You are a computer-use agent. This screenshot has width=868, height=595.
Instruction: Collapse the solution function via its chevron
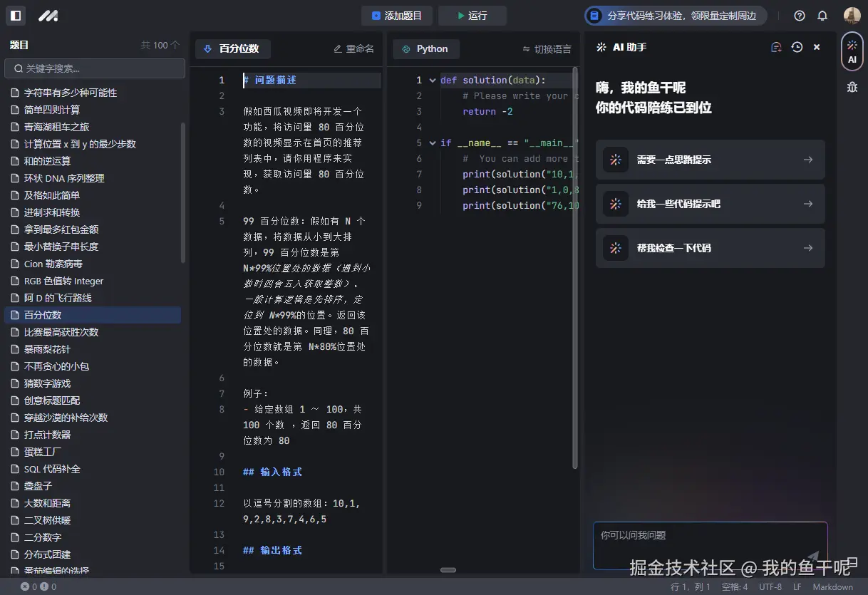[432, 80]
